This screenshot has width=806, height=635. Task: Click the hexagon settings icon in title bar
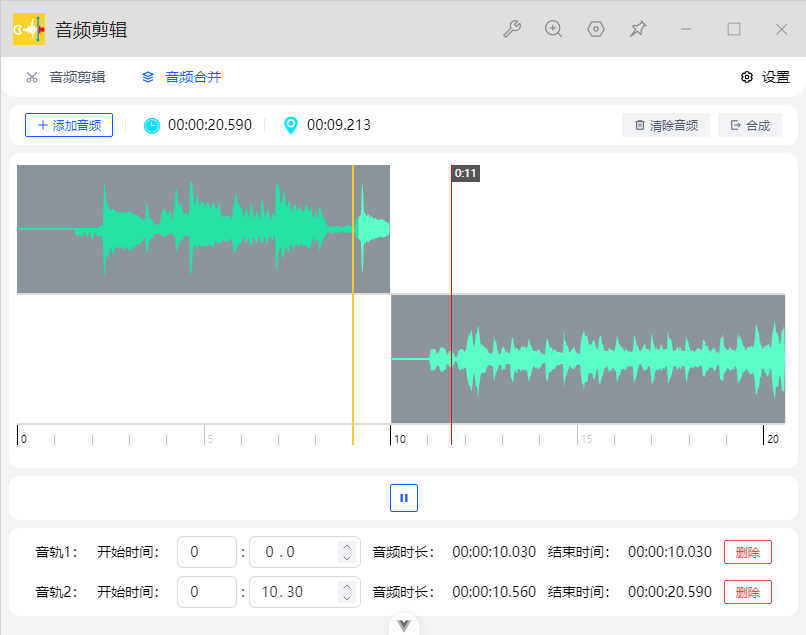pos(596,29)
